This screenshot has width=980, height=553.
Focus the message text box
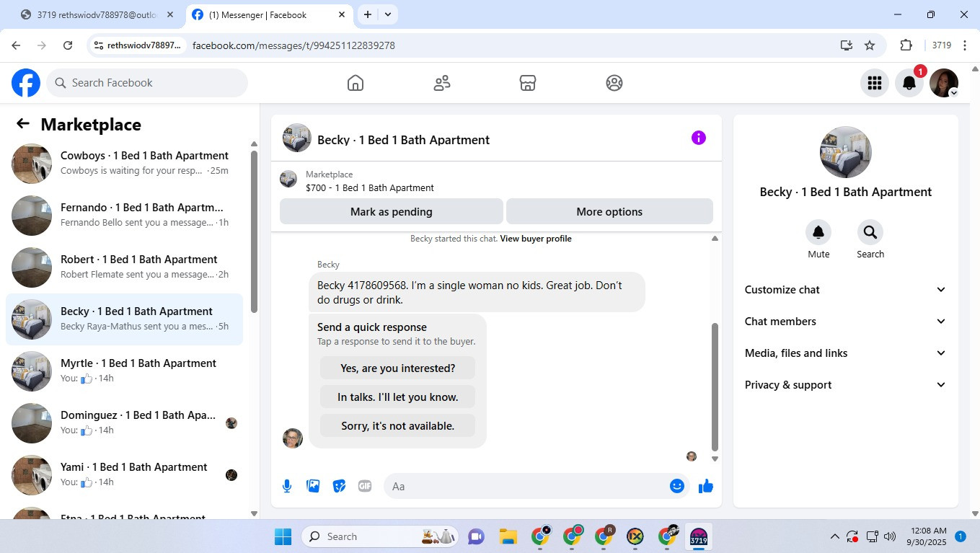537,486
